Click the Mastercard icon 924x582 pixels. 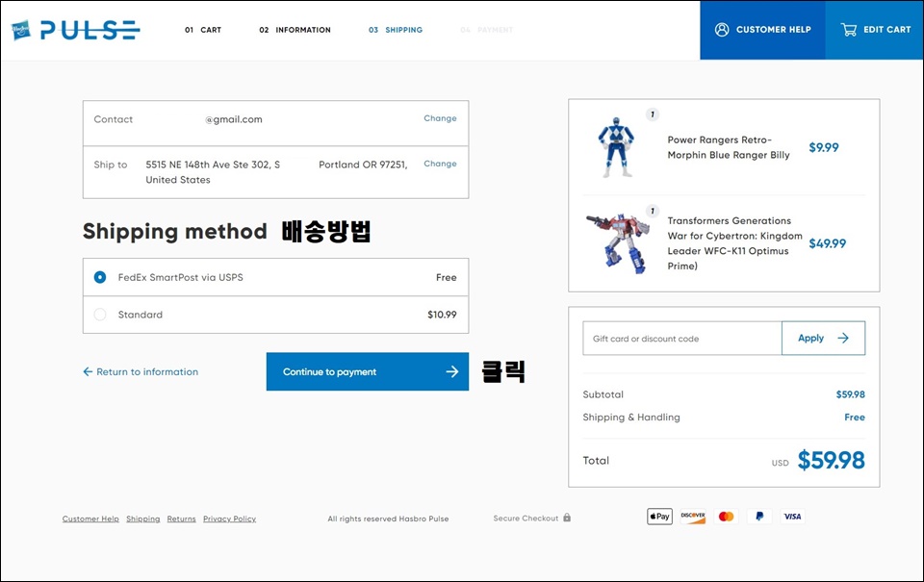(726, 517)
